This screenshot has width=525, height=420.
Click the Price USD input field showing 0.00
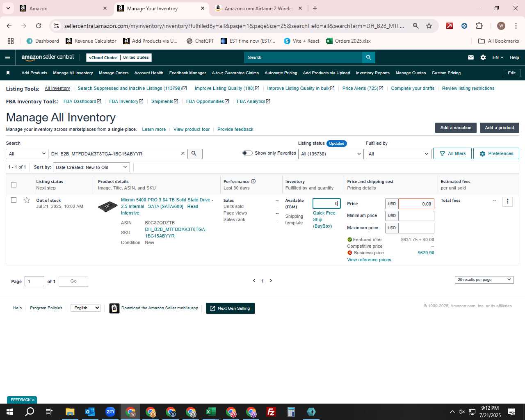(416, 204)
